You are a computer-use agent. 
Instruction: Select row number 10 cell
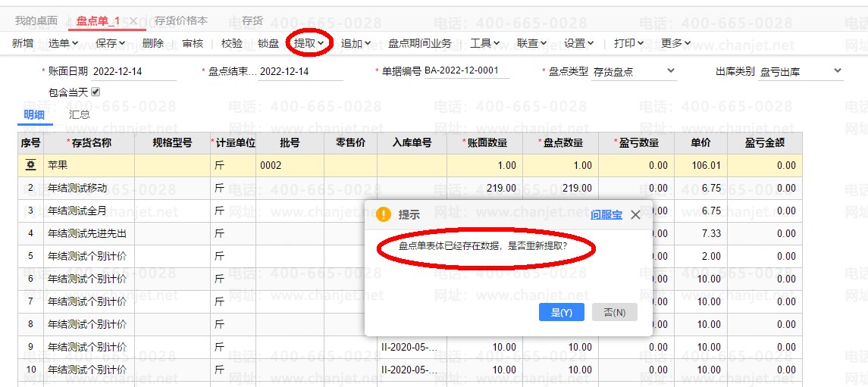pos(31,370)
